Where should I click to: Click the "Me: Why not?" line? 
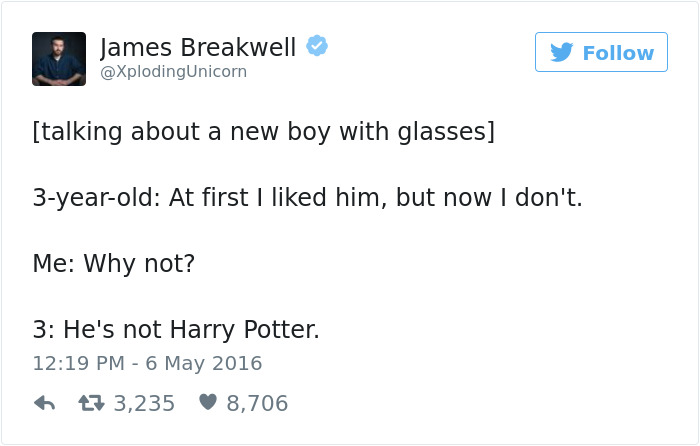tap(114, 264)
